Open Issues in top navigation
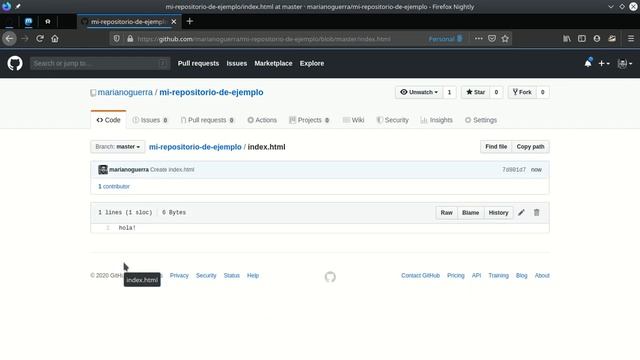 pyautogui.click(x=237, y=63)
